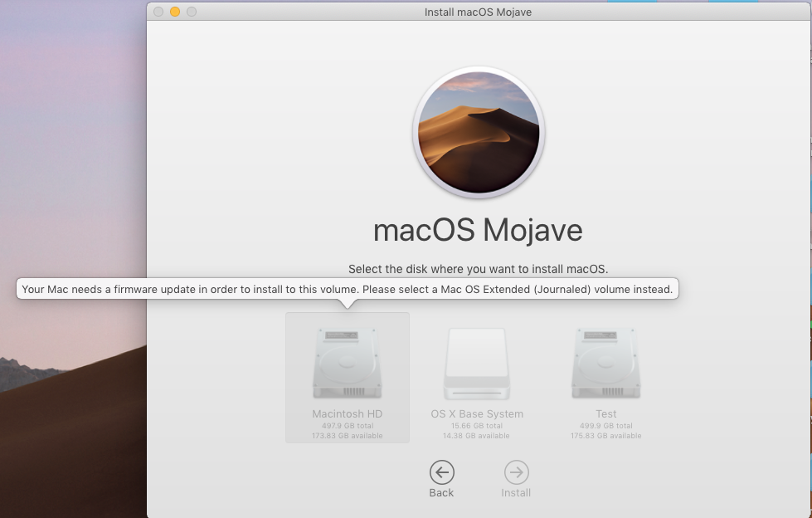Click the "Back" text label
Screen dimensions: 812x518
pos(441,492)
